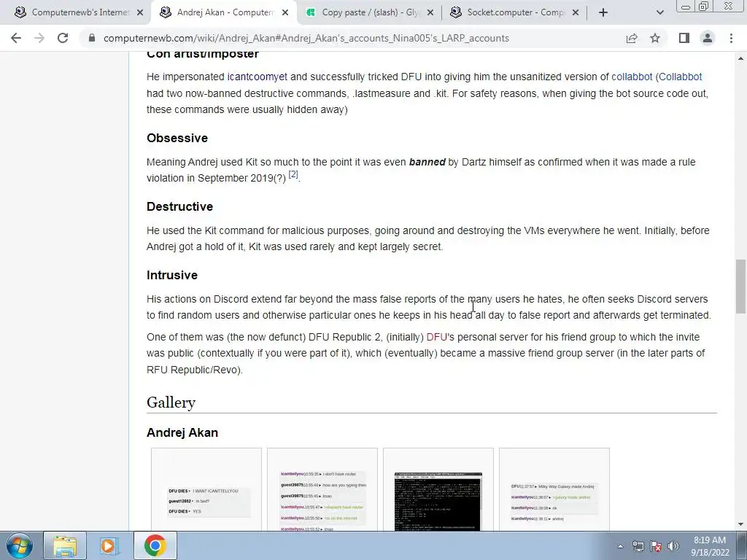Viewport: 747px width, 560px height.
Task: Click the forward navigation arrow
Action: [39, 38]
